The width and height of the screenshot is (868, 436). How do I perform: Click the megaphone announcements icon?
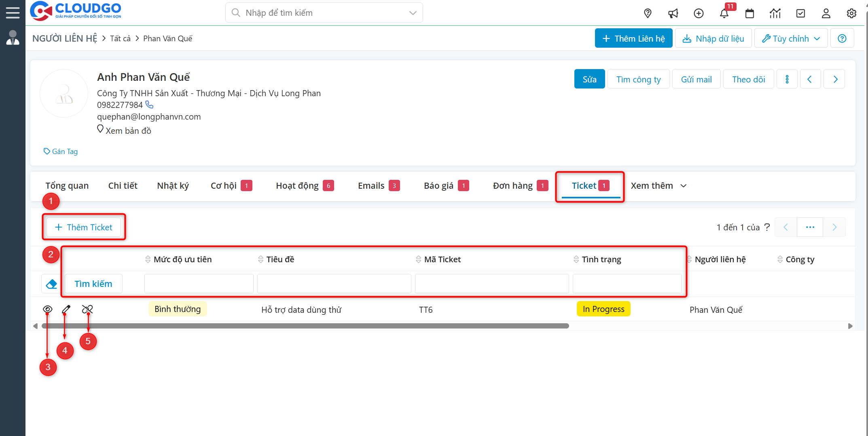click(x=673, y=13)
